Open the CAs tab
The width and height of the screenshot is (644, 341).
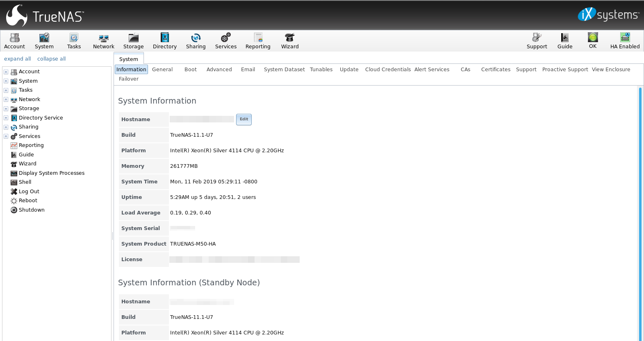coord(465,70)
